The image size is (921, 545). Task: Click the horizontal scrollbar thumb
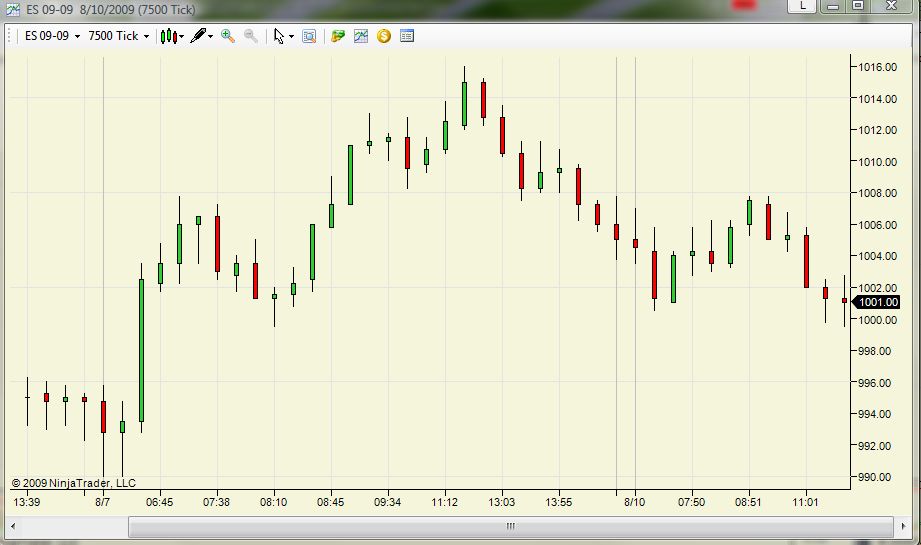[511, 526]
